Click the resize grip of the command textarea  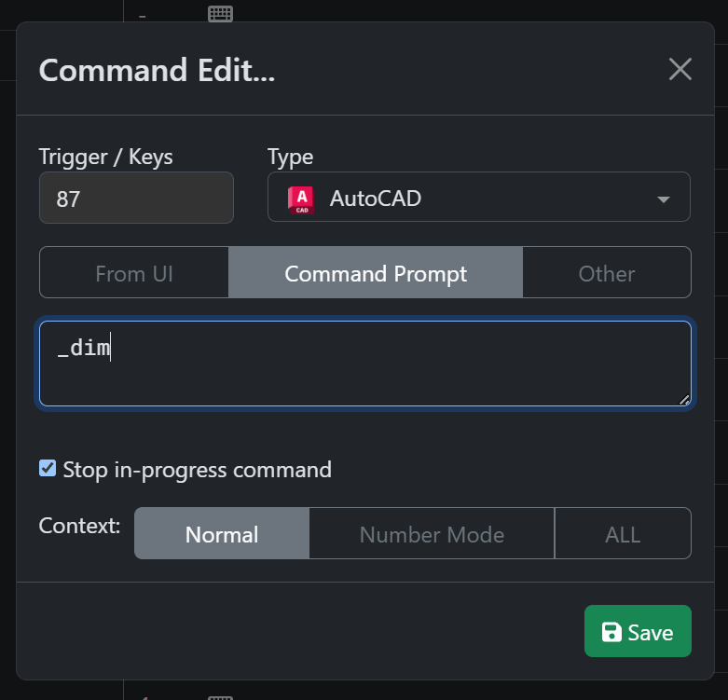684,400
